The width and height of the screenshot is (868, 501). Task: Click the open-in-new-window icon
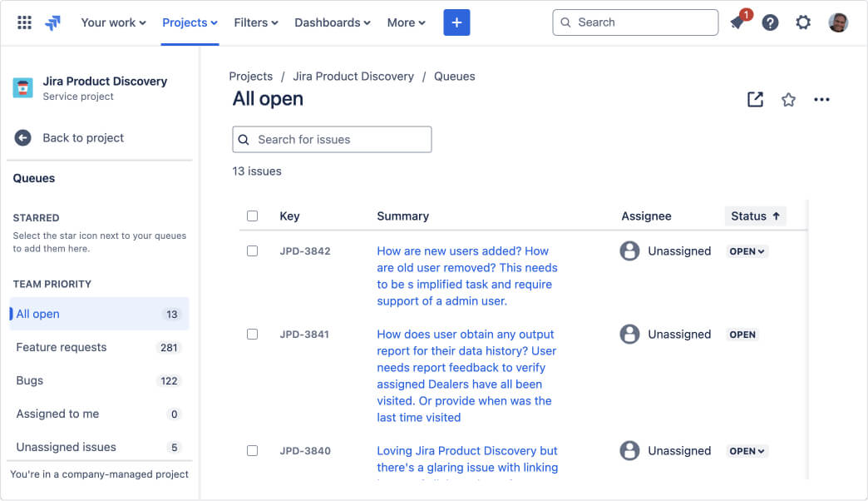tap(755, 100)
